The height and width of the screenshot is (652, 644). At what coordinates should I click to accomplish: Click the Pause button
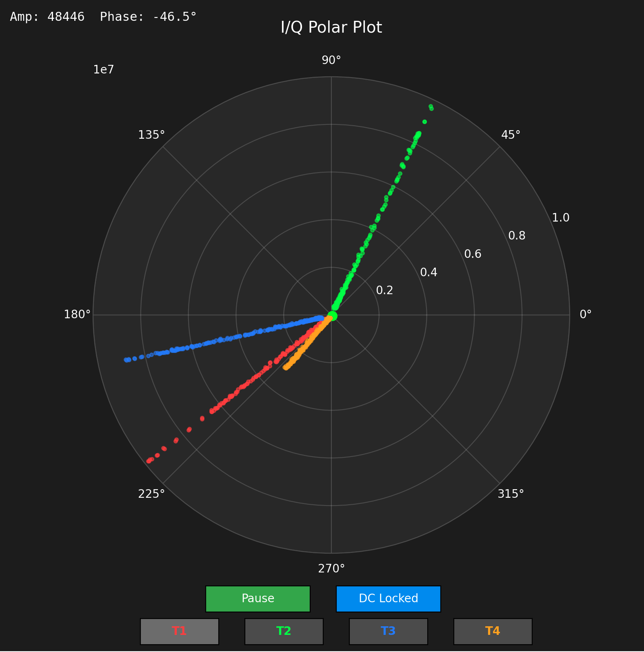(258, 599)
